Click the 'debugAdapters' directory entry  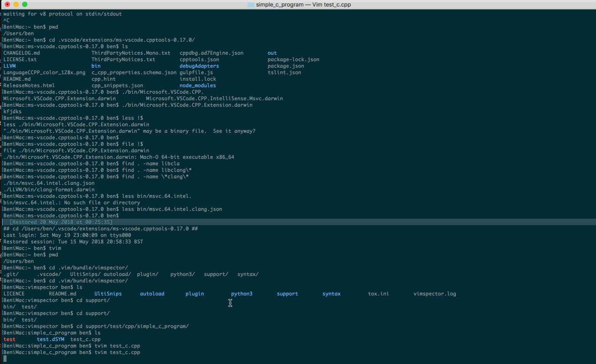pyautogui.click(x=199, y=66)
